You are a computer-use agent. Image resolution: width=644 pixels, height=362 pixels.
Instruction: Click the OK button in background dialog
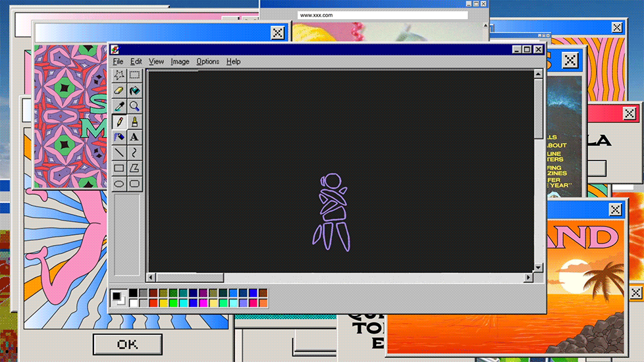(127, 344)
